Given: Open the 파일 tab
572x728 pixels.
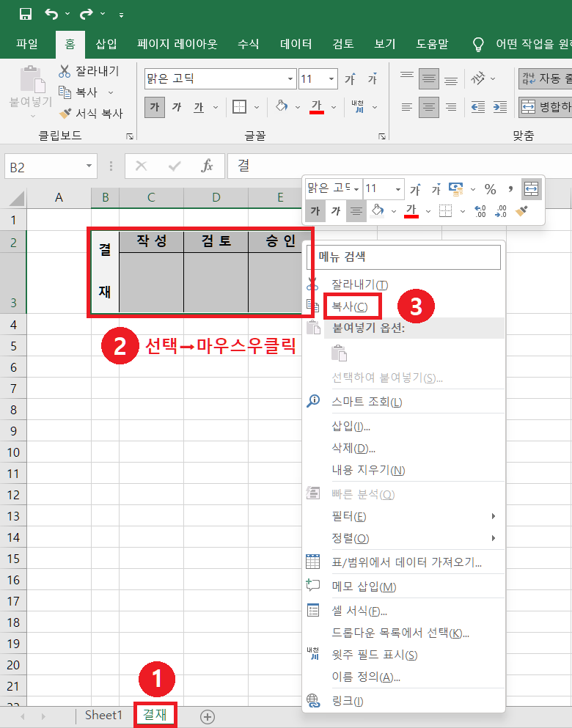Looking at the screenshot, I should (27, 44).
